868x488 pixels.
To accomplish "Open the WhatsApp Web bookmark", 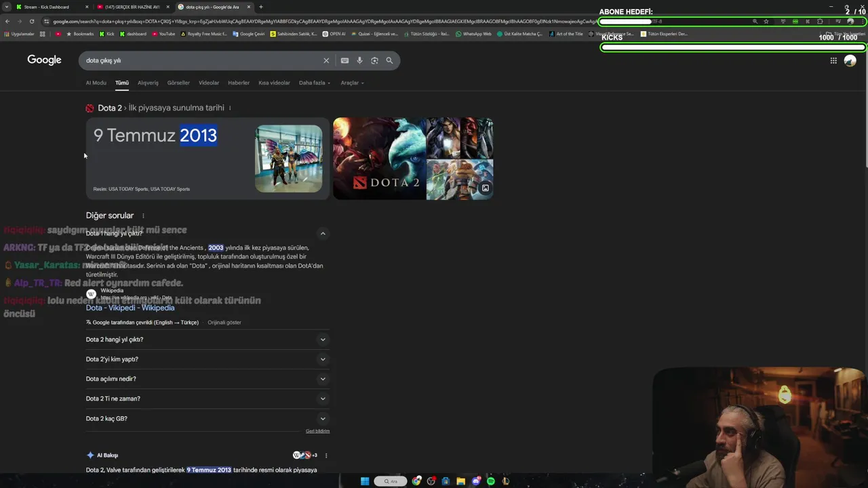I will click(473, 34).
